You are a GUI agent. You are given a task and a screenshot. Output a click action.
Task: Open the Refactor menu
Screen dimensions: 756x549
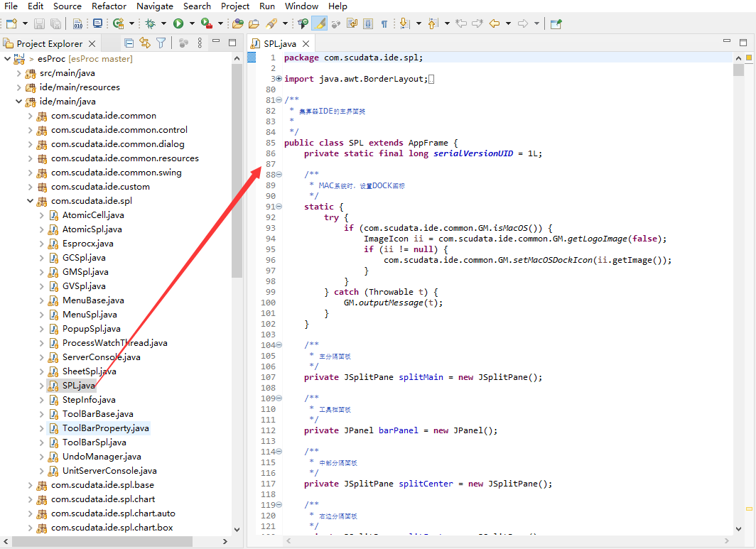point(109,6)
